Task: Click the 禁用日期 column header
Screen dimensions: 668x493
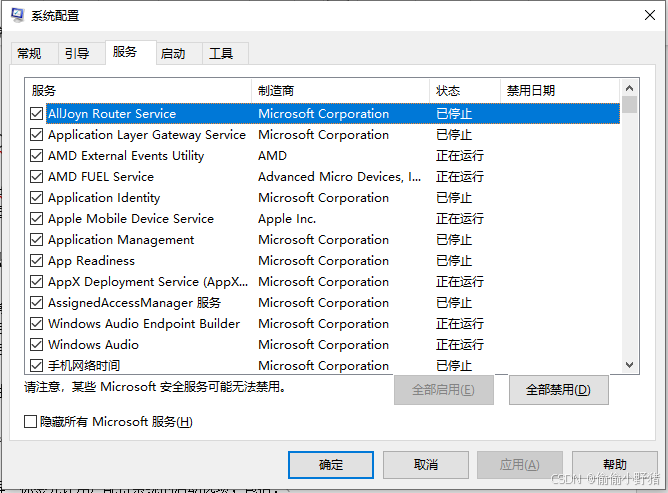Action: tap(560, 90)
